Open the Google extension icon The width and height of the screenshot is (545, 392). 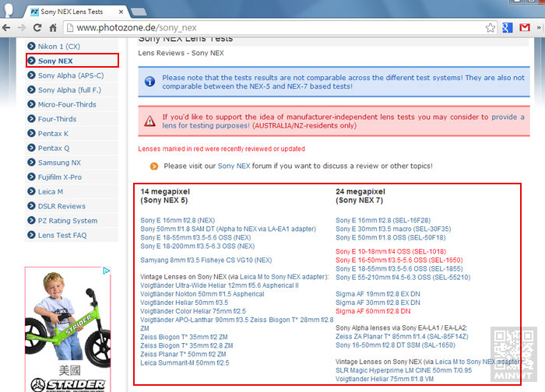pos(507,27)
